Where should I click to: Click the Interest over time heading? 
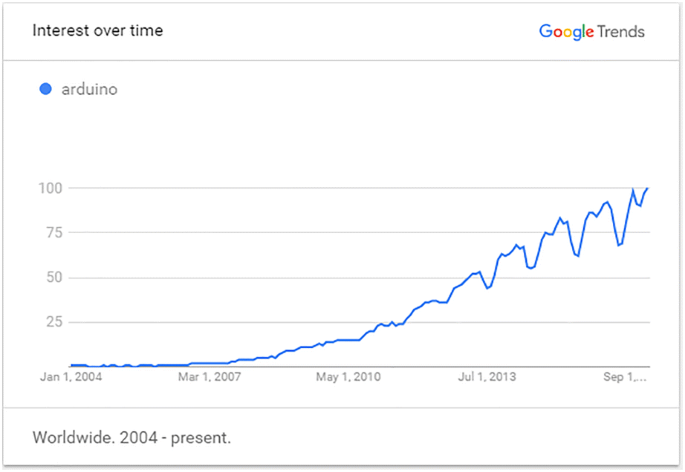click(98, 31)
